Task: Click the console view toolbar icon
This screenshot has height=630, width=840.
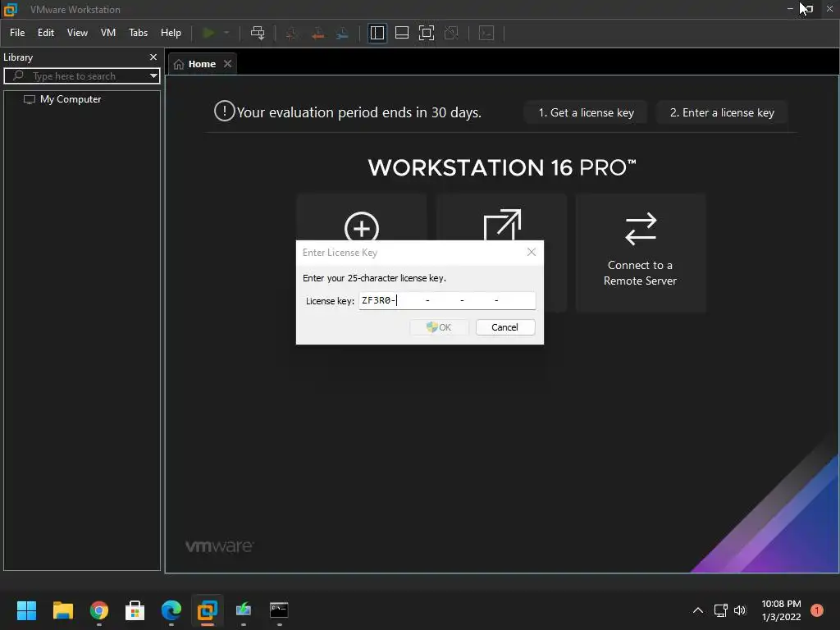Action: (486, 33)
